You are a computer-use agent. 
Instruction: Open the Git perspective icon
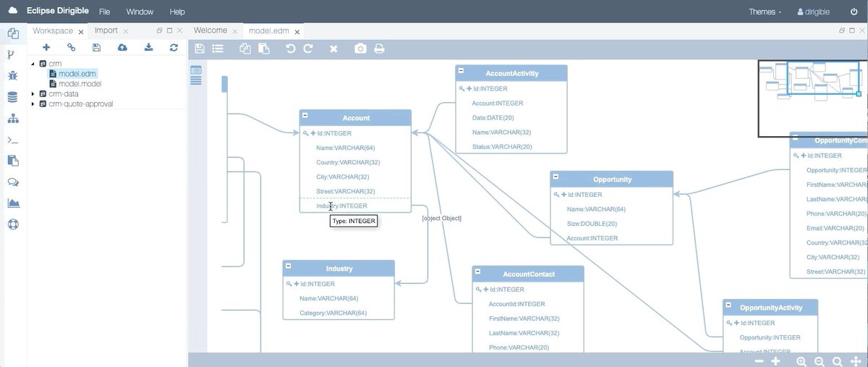12,54
